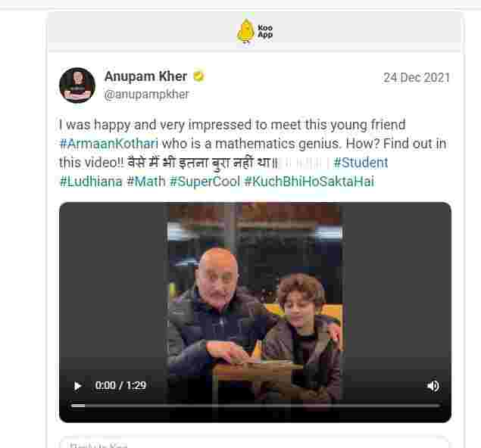Click the 0:00 / 1:29 time display
481x448 pixels.
(x=120, y=385)
